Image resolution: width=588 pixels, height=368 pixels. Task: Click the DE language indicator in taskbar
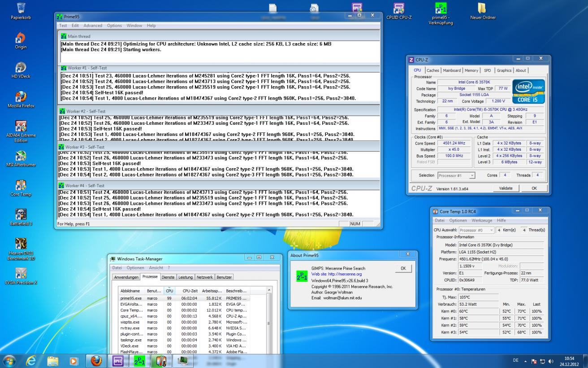point(515,361)
